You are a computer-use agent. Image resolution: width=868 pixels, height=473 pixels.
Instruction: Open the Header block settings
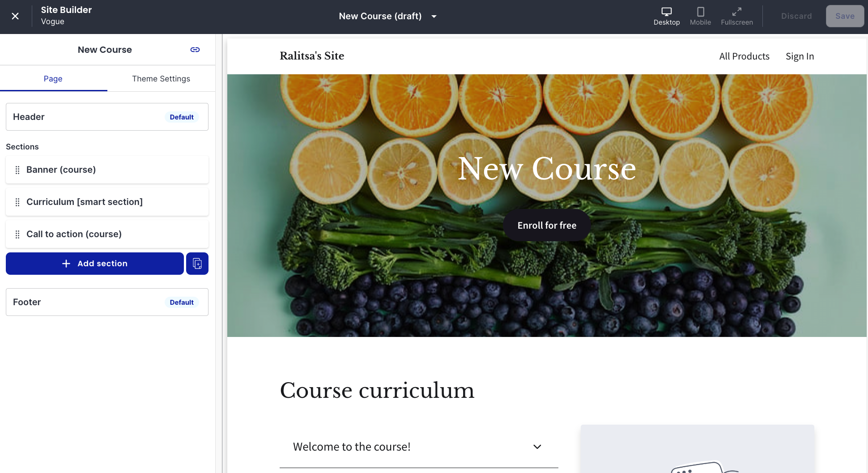(x=107, y=117)
